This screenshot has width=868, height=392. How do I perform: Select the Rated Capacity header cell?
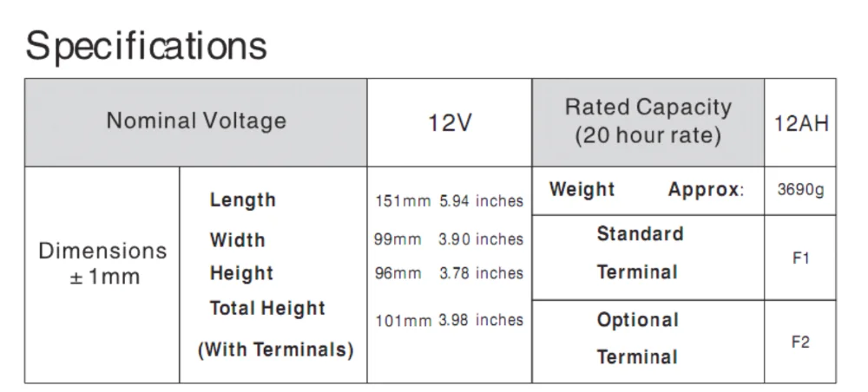coord(648,121)
